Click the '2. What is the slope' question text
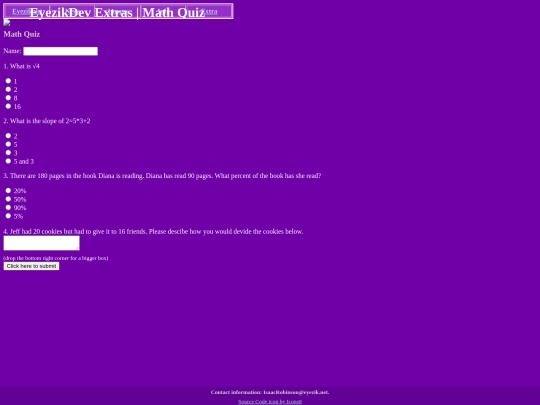The height and width of the screenshot is (405, 540). [x=47, y=121]
